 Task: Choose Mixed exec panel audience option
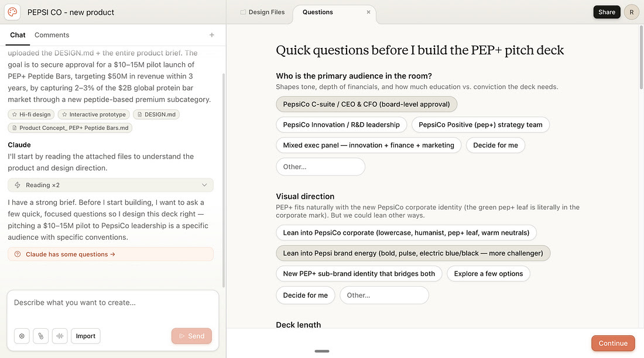click(x=368, y=145)
